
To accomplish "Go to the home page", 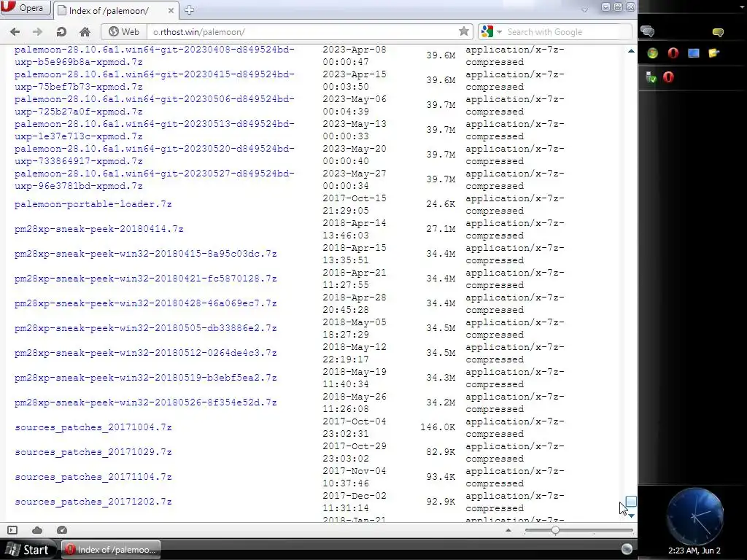I will point(85,32).
